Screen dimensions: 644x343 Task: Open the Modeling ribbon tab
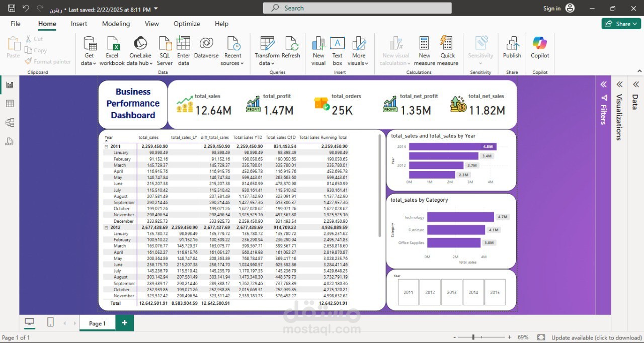[x=116, y=24]
